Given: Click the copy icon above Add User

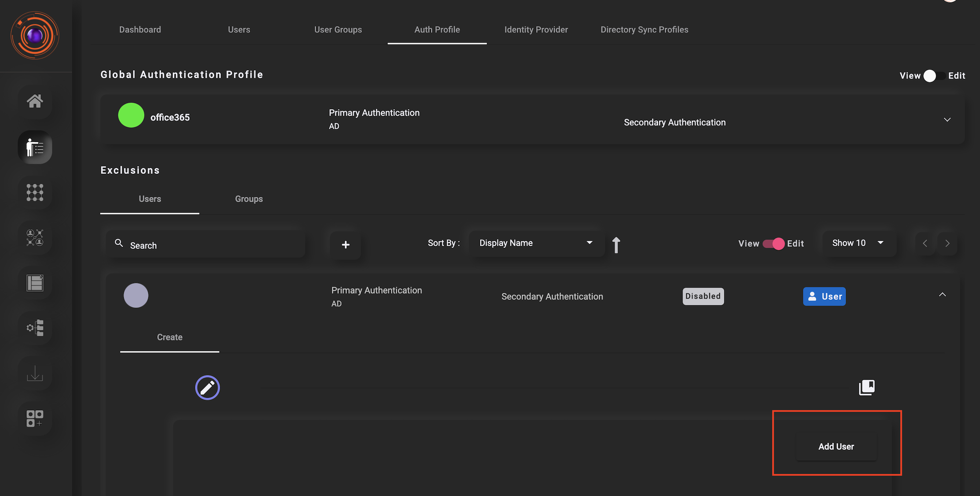Looking at the screenshot, I should [x=867, y=387].
